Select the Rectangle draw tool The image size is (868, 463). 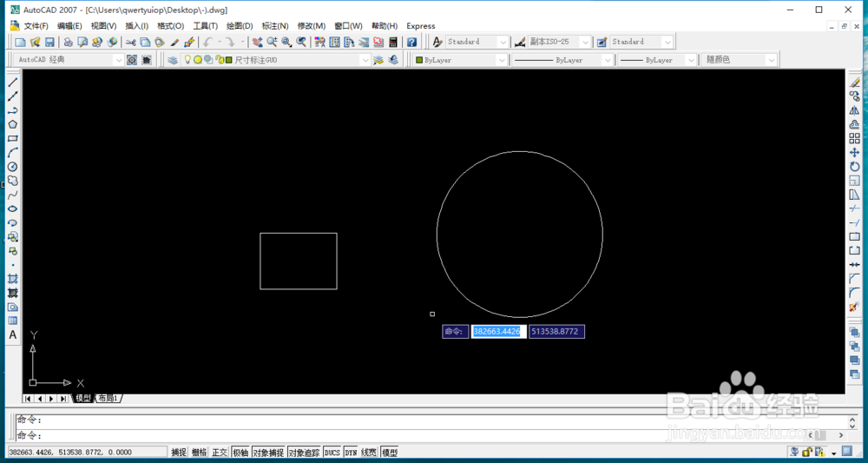click(13, 138)
